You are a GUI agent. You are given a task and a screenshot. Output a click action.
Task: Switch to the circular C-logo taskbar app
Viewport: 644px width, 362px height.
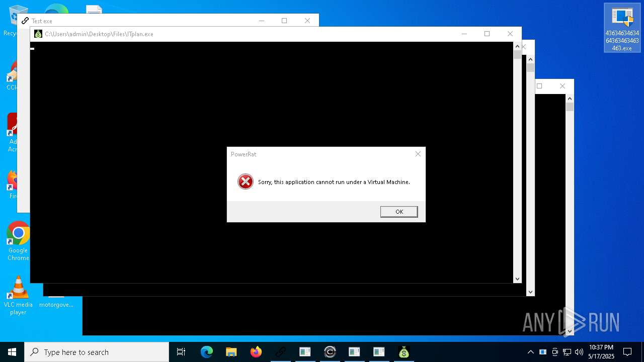coord(330,352)
